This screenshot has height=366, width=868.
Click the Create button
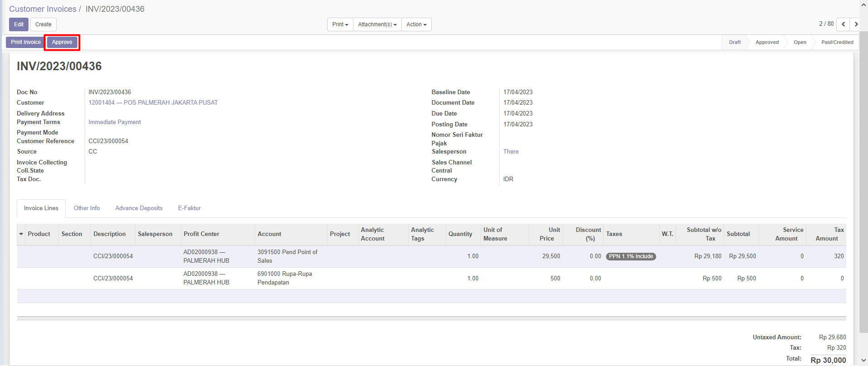coord(43,24)
